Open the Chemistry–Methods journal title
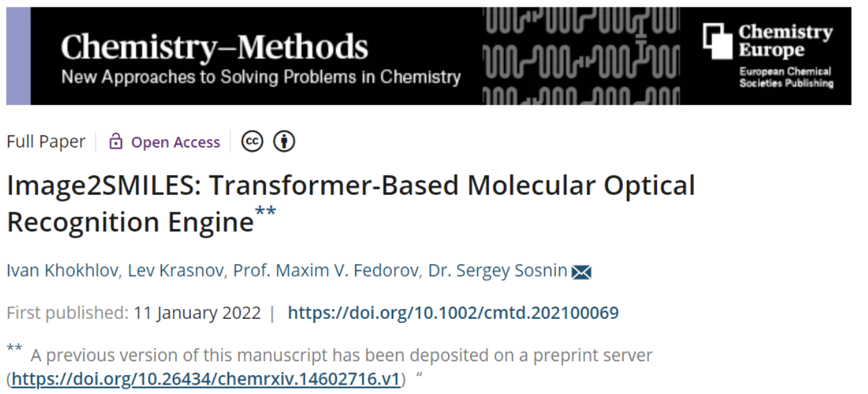The height and width of the screenshot is (394, 868). tap(214, 47)
